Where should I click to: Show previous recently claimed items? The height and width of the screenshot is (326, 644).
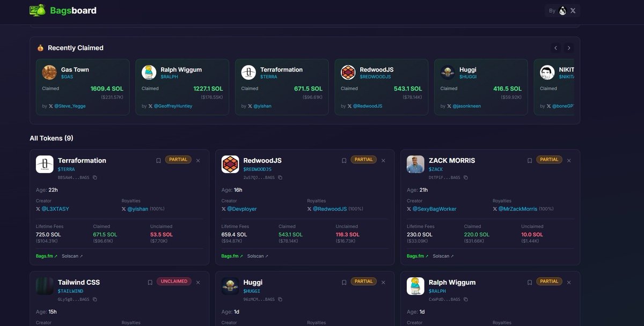coord(556,48)
